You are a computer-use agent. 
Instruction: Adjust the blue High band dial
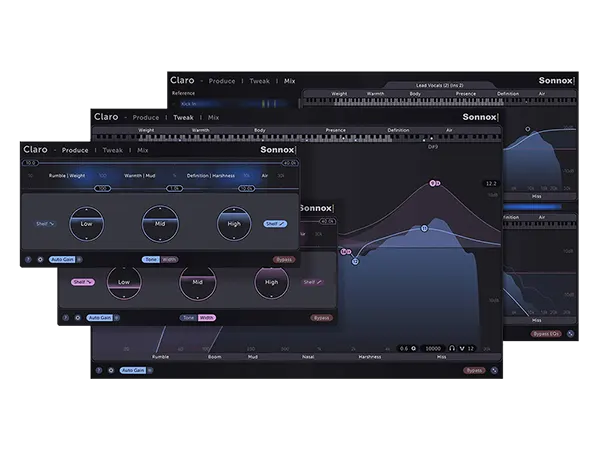click(234, 224)
